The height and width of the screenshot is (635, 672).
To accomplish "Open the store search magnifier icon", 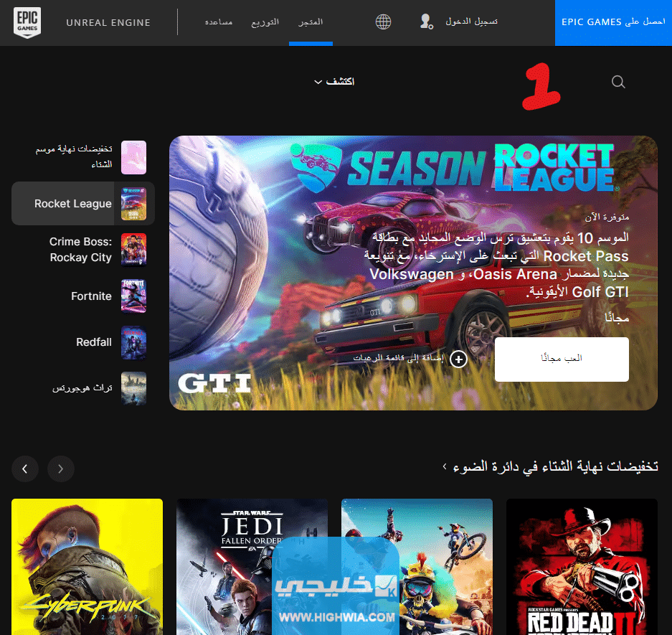I will (618, 82).
